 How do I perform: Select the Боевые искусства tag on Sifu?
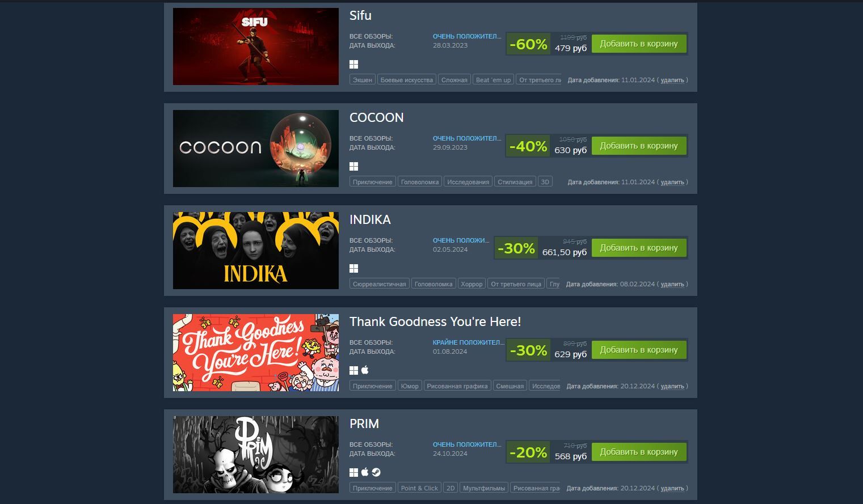(x=406, y=80)
